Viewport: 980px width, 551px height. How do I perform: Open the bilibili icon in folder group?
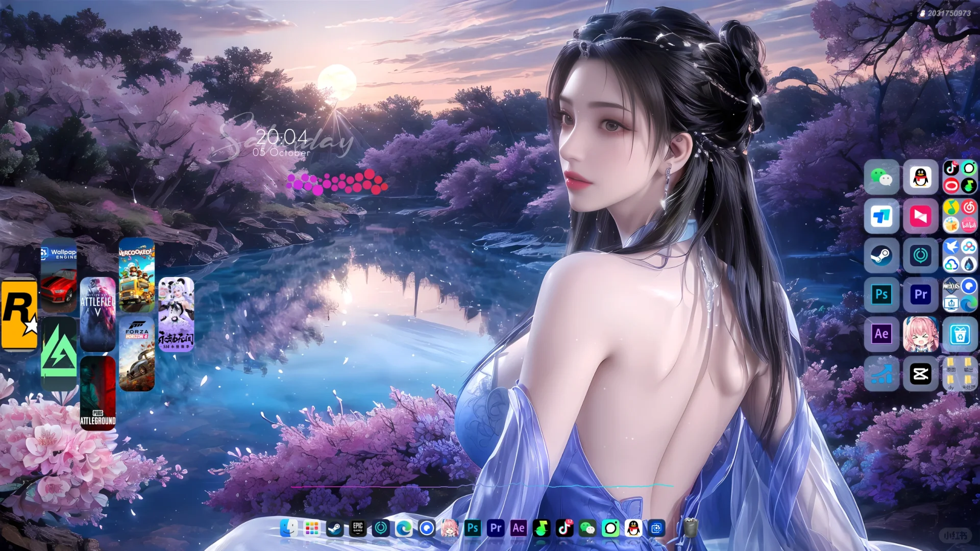969,224
